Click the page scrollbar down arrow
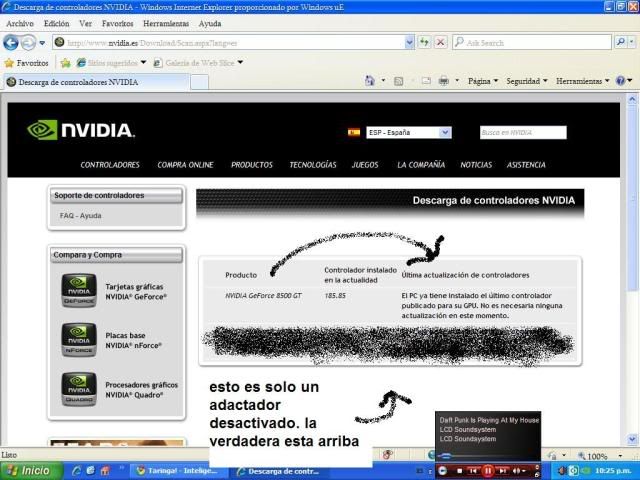Image resolution: width=640 pixels, height=480 pixels. point(632,440)
